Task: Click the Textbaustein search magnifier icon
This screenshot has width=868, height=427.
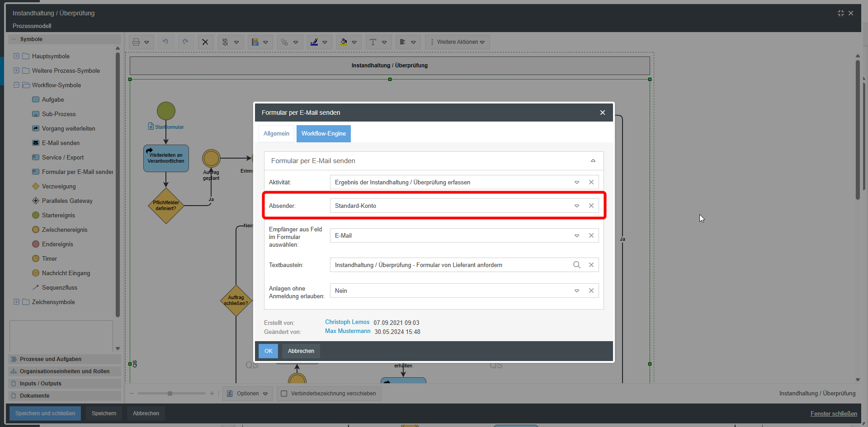Action: [x=577, y=265]
